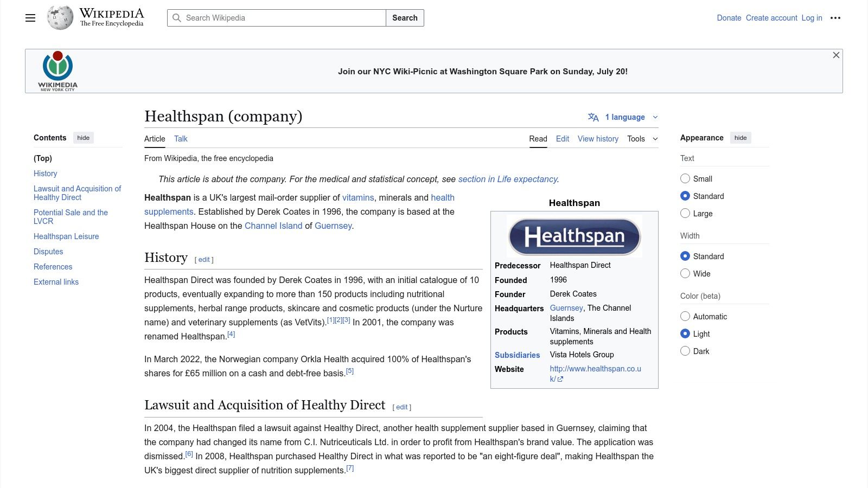Open section in Life expectancy link
868x488 pixels.
coord(508,179)
